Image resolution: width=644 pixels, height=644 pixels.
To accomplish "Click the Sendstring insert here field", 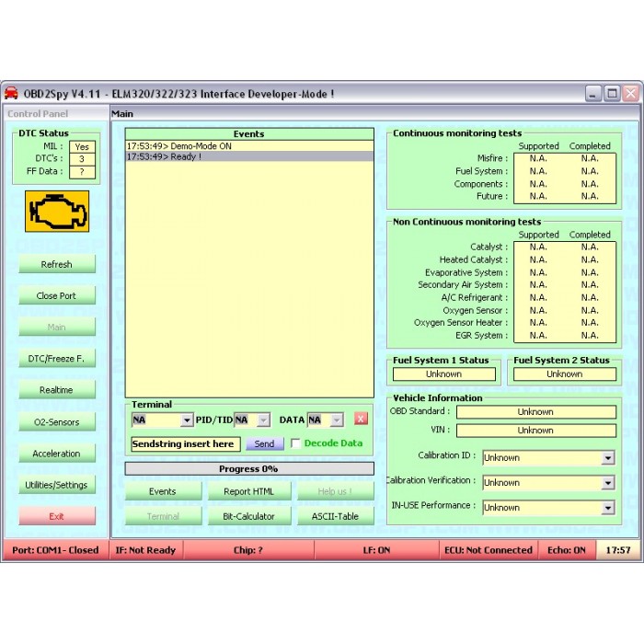I will point(185,444).
